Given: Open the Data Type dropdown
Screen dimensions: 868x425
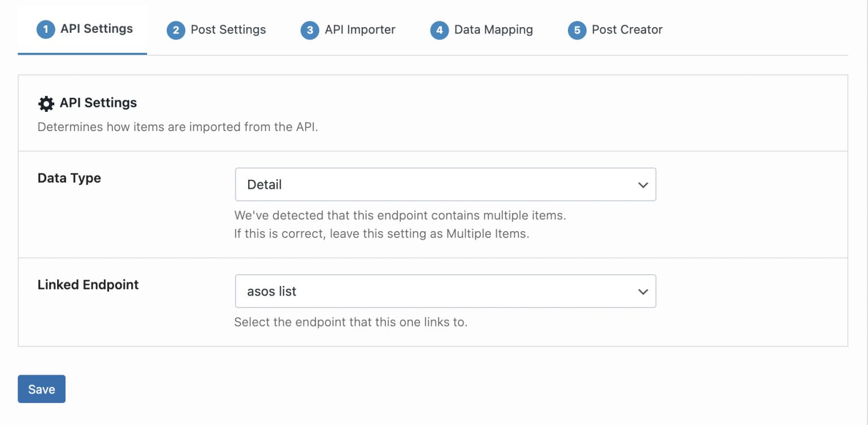Looking at the screenshot, I should (445, 184).
